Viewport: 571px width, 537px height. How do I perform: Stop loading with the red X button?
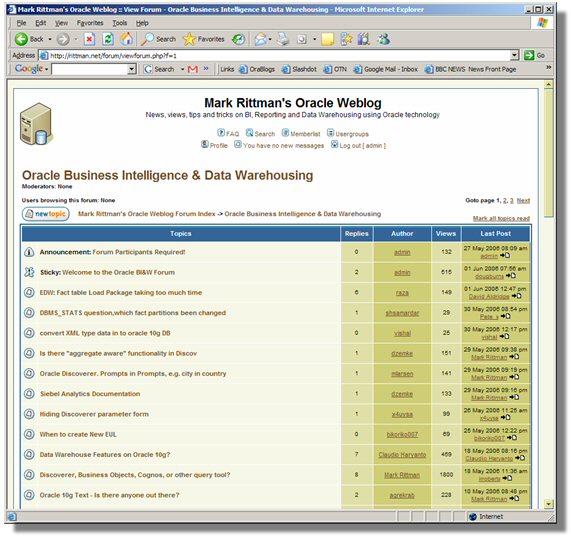pyautogui.click(x=89, y=39)
